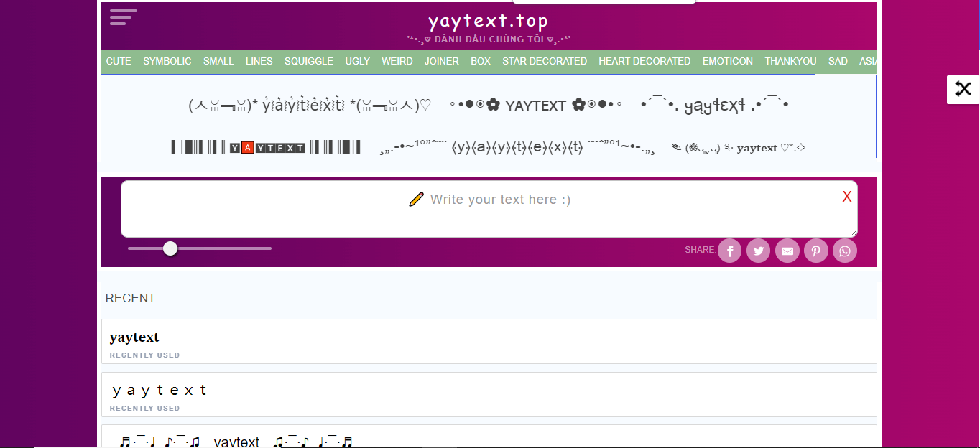
Task: Open the EMOTICON category tab
Action: click(x=727, y=62)
